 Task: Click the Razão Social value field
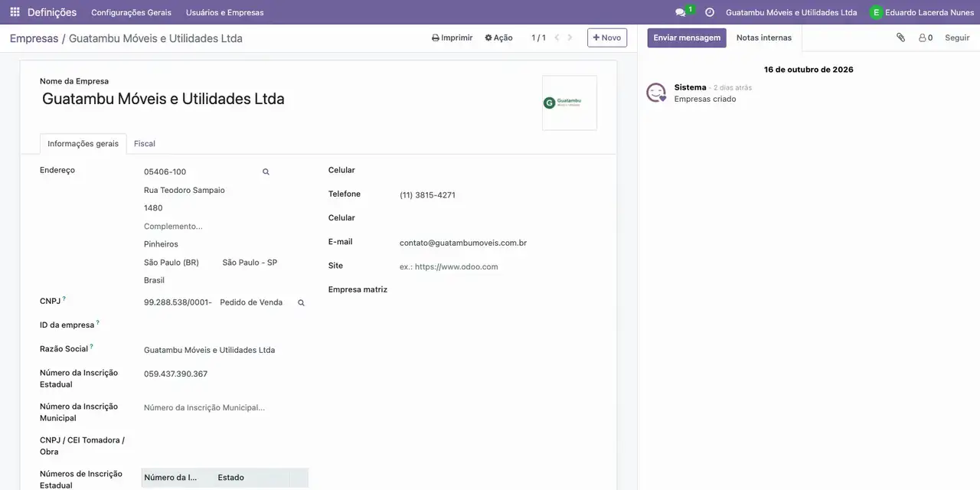(x=225, y=351)
